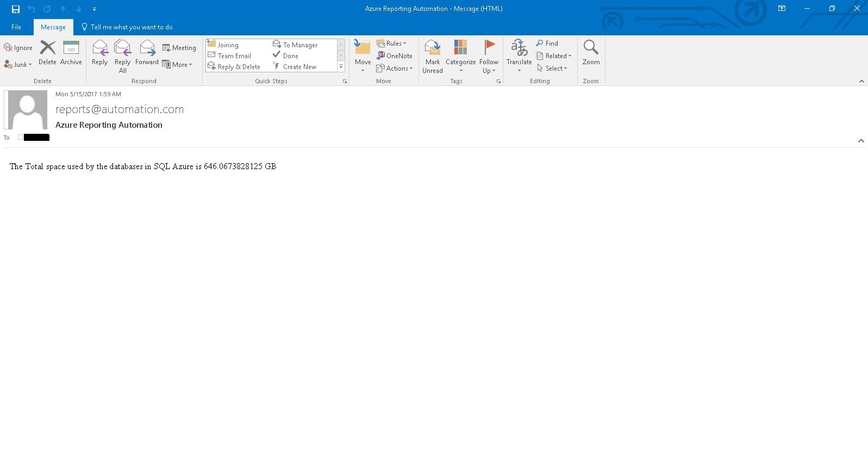Image resolution: width=868 pixels, height=465 pixels.
Task: Select the Message ribbon tab
Action: click(53, 27)
